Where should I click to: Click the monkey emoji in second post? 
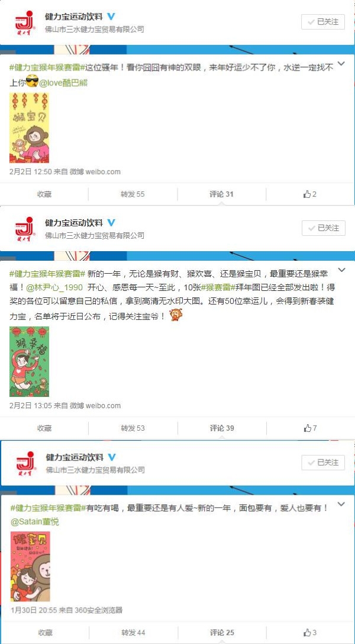(176, 316)
